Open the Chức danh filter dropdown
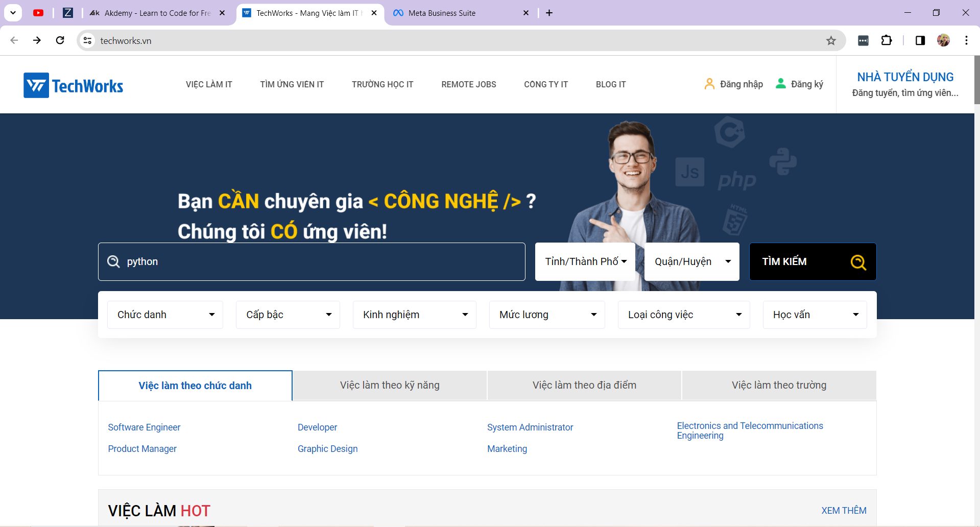Image resolution: width=980 pixels, height=527 pixels. click(x=165, y=315)
